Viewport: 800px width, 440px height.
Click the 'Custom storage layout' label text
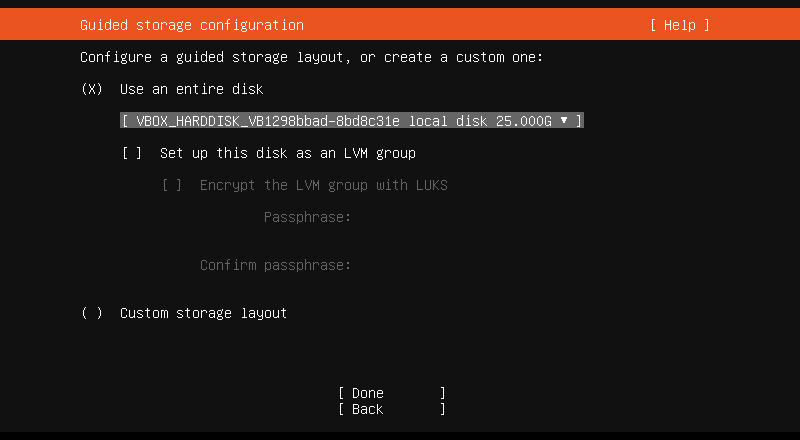click(x=204, y=313)
